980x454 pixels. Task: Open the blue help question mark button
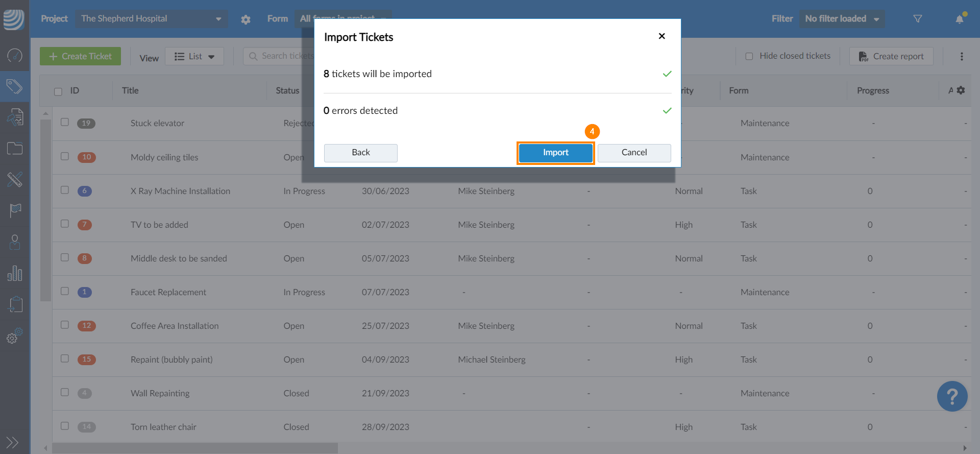pos(952,396)
